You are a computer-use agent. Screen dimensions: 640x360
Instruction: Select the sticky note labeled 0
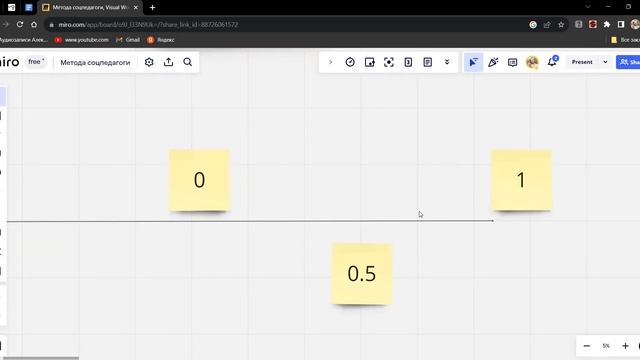pos(200,180)
